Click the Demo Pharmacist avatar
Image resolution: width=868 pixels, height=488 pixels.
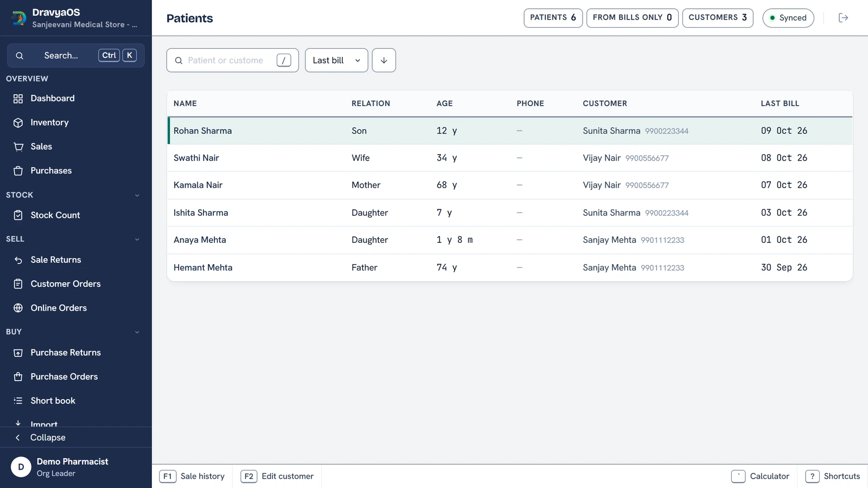coord(21,467)
